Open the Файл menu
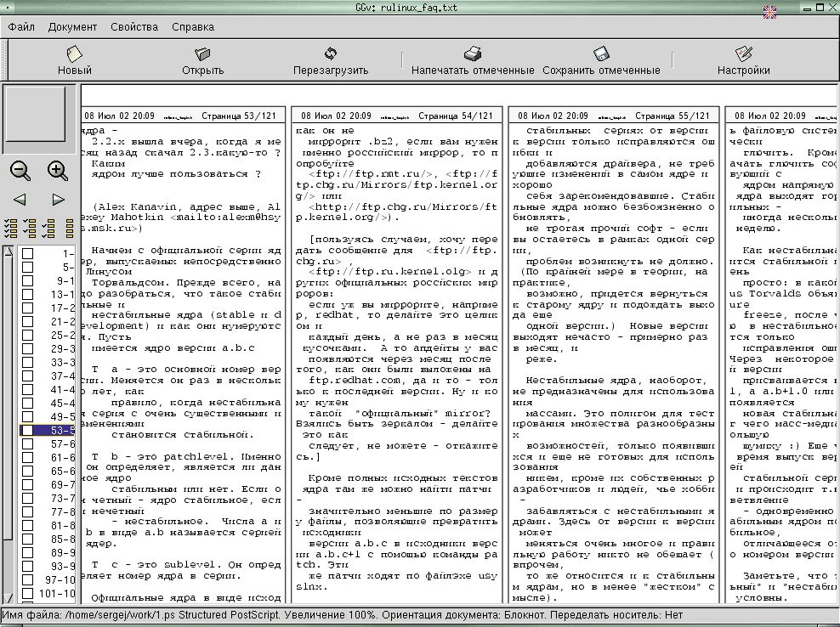 click(21, 27)
